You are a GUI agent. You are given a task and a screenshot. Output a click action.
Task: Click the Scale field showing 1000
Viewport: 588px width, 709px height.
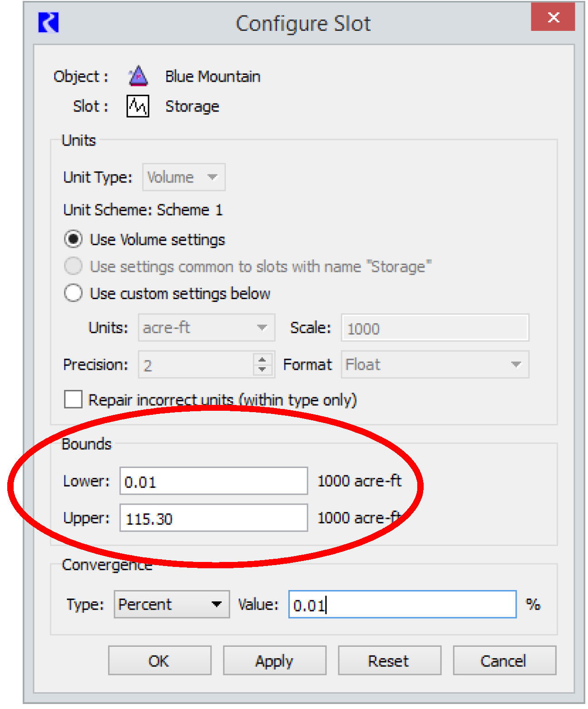point(435,328)
